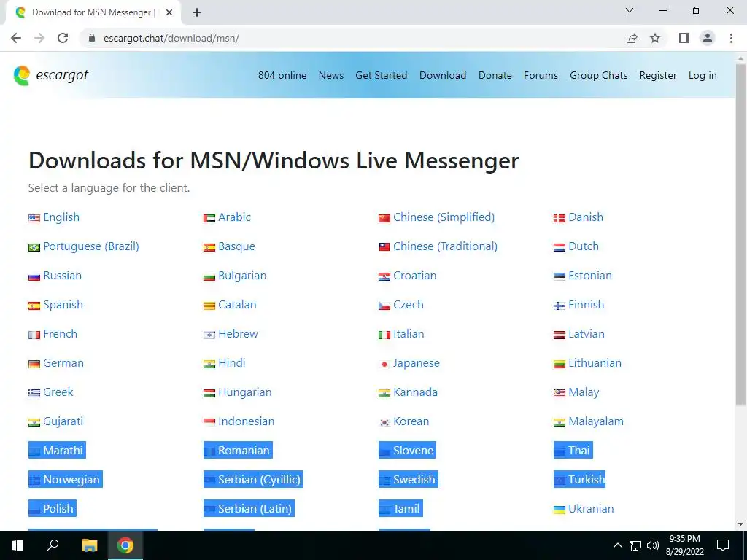
Task: Open Chrome three-dot menu
Action: pos(731,38)
